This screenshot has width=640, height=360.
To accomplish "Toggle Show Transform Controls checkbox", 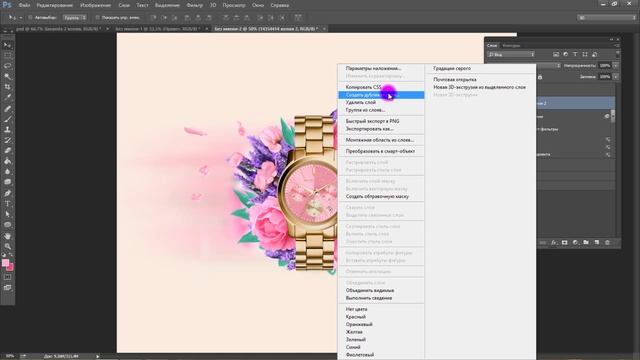I will pyautogui.click(x=98, y=18).
